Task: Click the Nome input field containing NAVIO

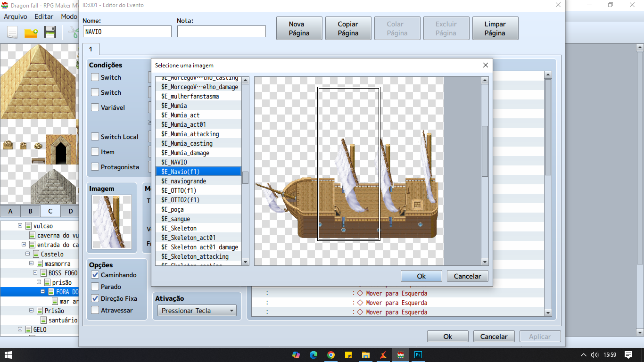Action: click(x=127, y=32)
